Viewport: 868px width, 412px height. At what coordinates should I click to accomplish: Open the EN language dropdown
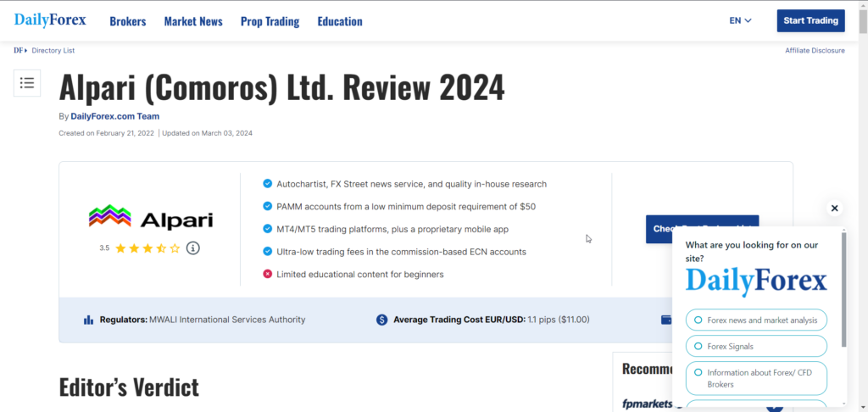tap(740, 20)
